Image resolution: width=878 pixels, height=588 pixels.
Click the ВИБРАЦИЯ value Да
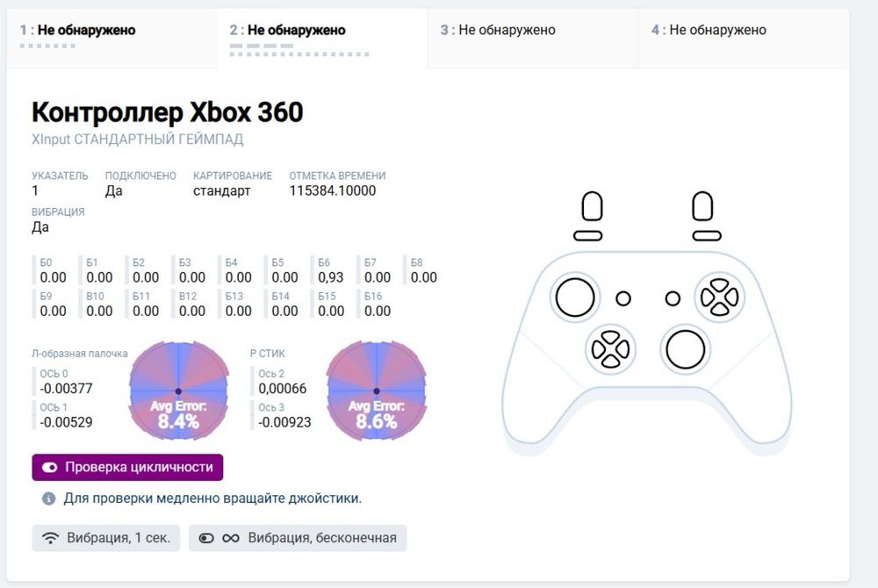(x=40, y=227)
